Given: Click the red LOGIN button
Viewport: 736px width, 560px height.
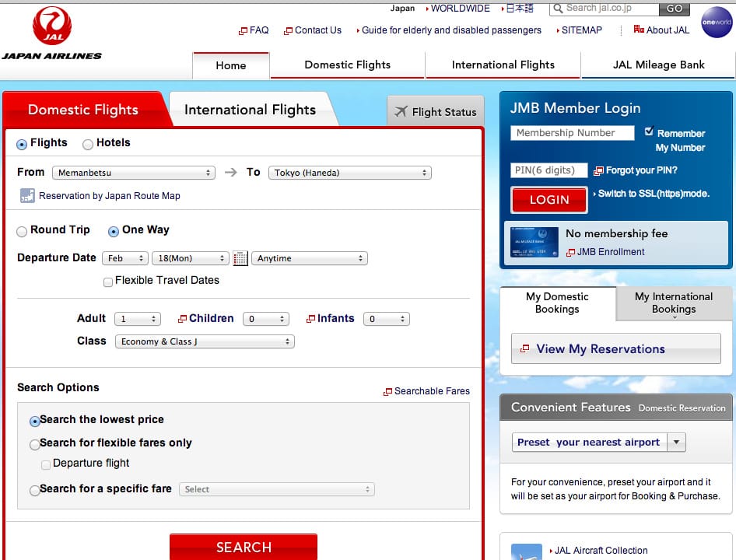Looking at the screenshot, I should pos(549,200).
